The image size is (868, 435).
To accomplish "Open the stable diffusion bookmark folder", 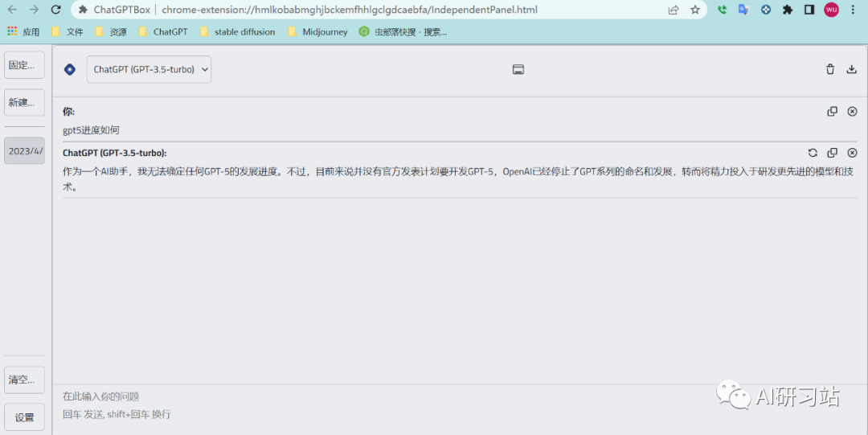I will (x=237, y=32).
